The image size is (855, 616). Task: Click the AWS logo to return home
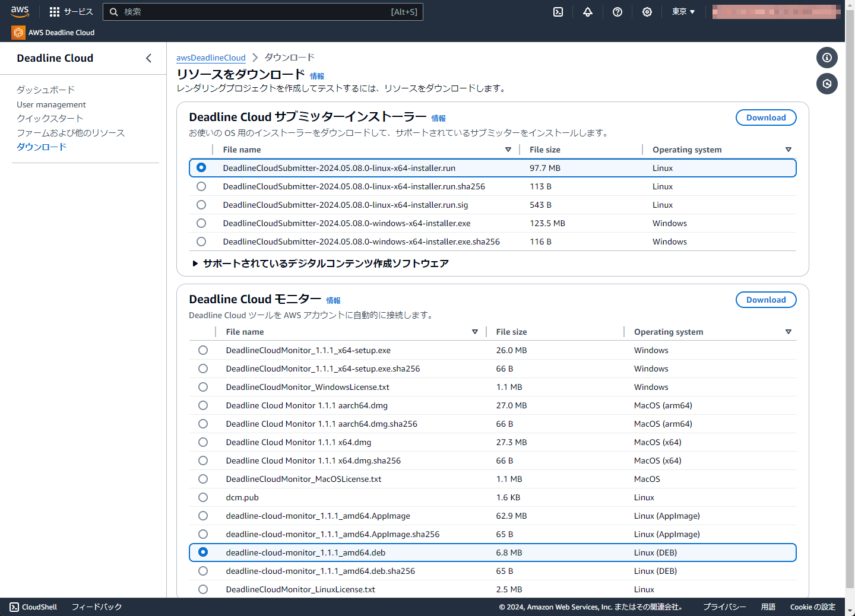pos(20,11)
